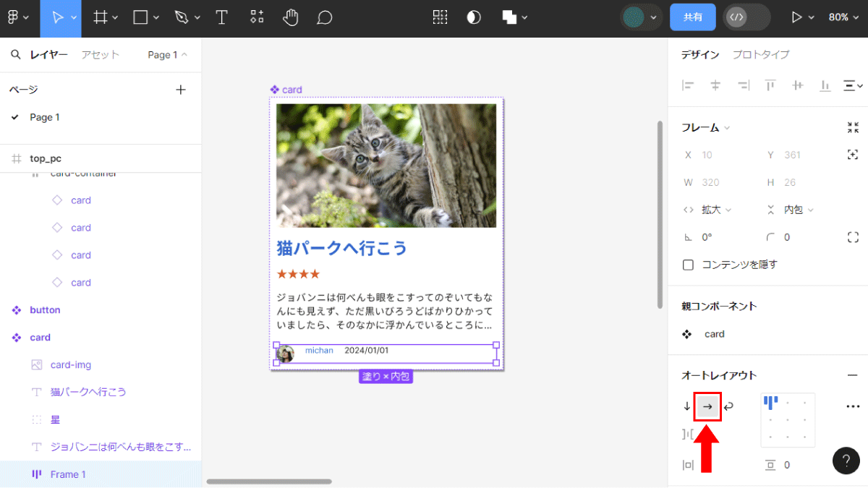Click align vertical centers icon
Viewport: 868px width, 488px height.
[x=798, y=85]
